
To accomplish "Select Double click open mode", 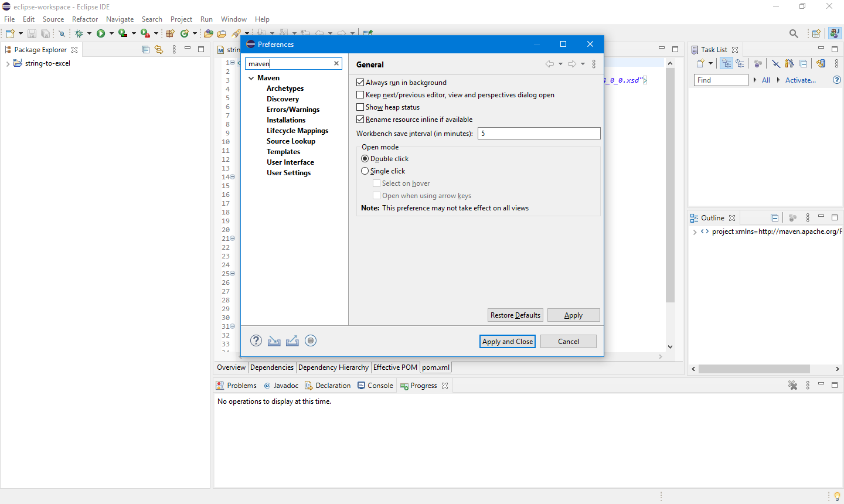I will coord(365,159).
